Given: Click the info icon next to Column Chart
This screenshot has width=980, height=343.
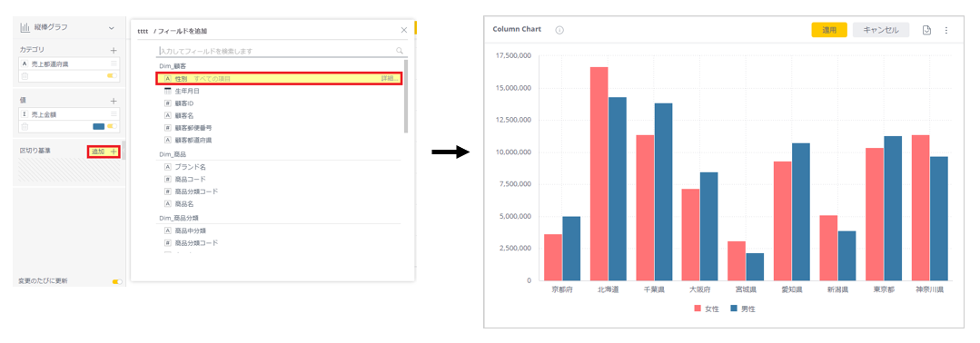Looking at the screenshot, I should click(559, 30).
